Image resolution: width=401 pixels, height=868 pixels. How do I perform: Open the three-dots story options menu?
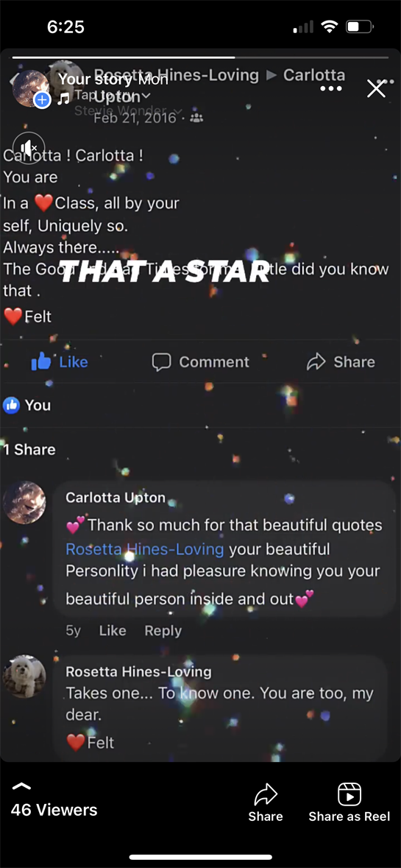coord(331,88)
